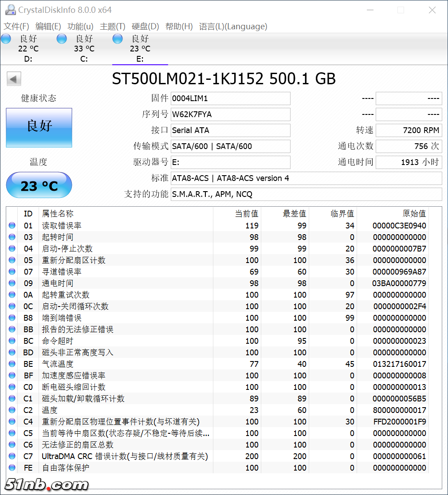Open the 硬盘(D) drive selection menu
Image resolution: width=448 pixels, height=495 pixels.
145,27
